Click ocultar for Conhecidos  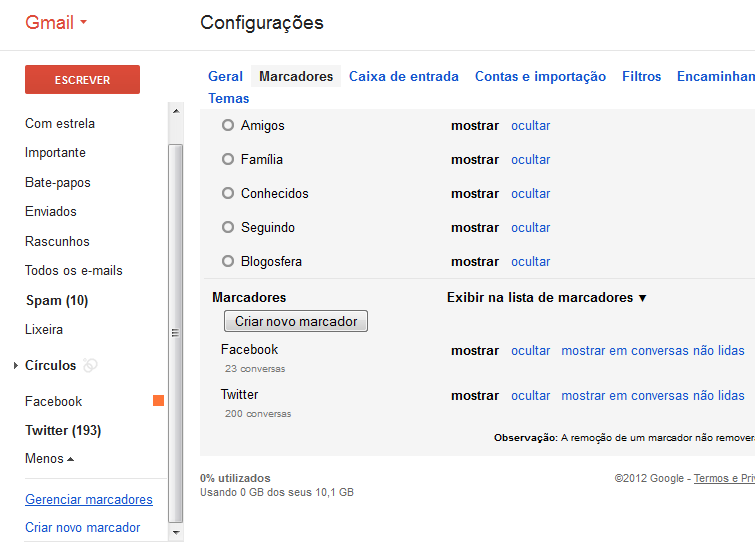[531, 194]
